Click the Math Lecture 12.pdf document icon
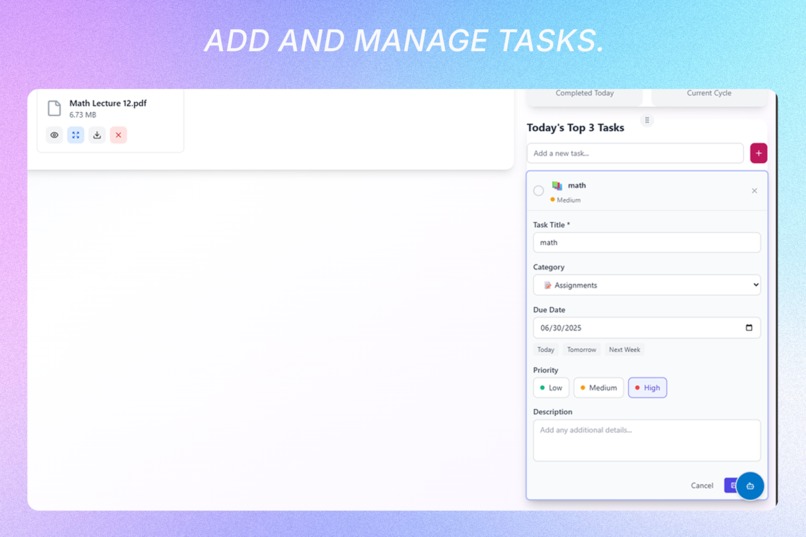This screenshot has height=537, width=806. [54, 108]
